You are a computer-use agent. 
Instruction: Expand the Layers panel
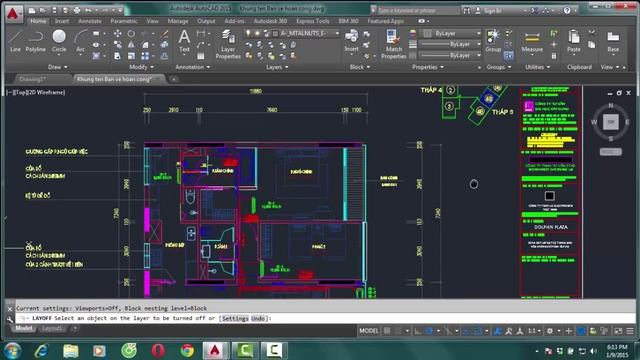click(x=277, y=67)
